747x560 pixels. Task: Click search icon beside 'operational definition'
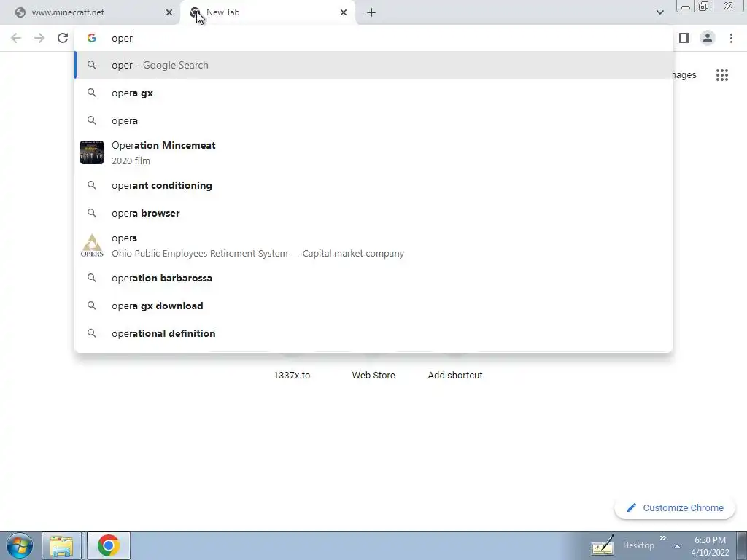click(92, 333)
